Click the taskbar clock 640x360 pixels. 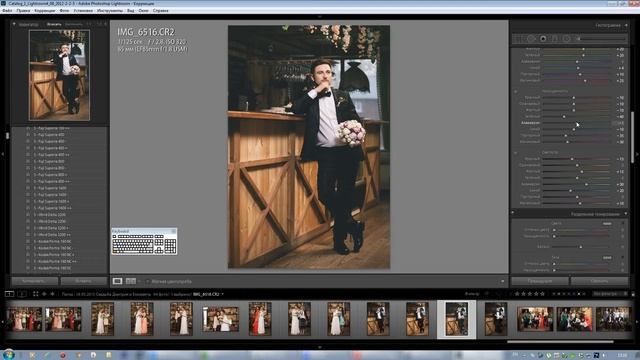(622, 355)
